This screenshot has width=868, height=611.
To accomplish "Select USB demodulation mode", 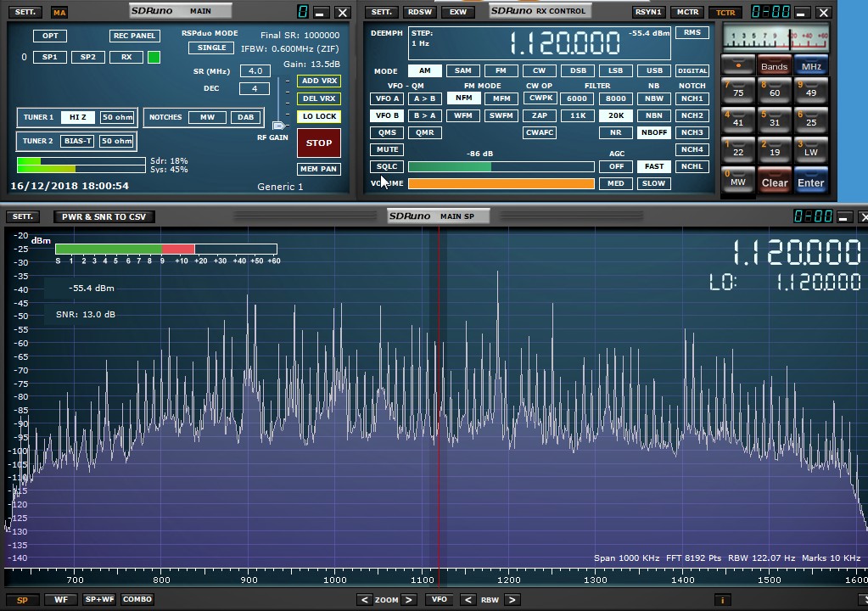I will point(654,70).
